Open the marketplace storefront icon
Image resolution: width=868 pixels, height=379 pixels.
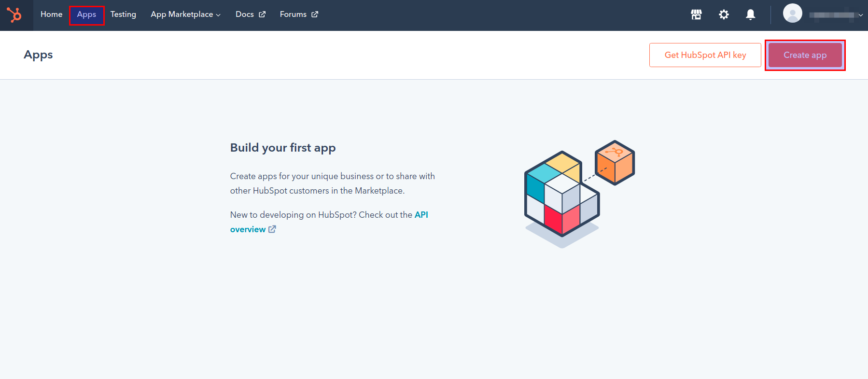(x=696, y=14)
